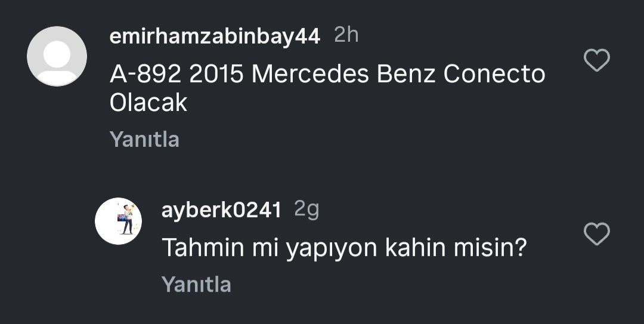Click the word yapıyon in the reply
The height and width of the screenshot is (324, 644).
tap(331, 249)
